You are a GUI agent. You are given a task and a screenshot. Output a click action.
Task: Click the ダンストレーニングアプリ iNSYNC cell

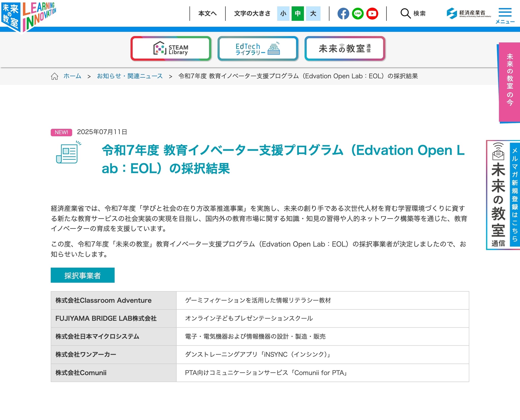322,354
